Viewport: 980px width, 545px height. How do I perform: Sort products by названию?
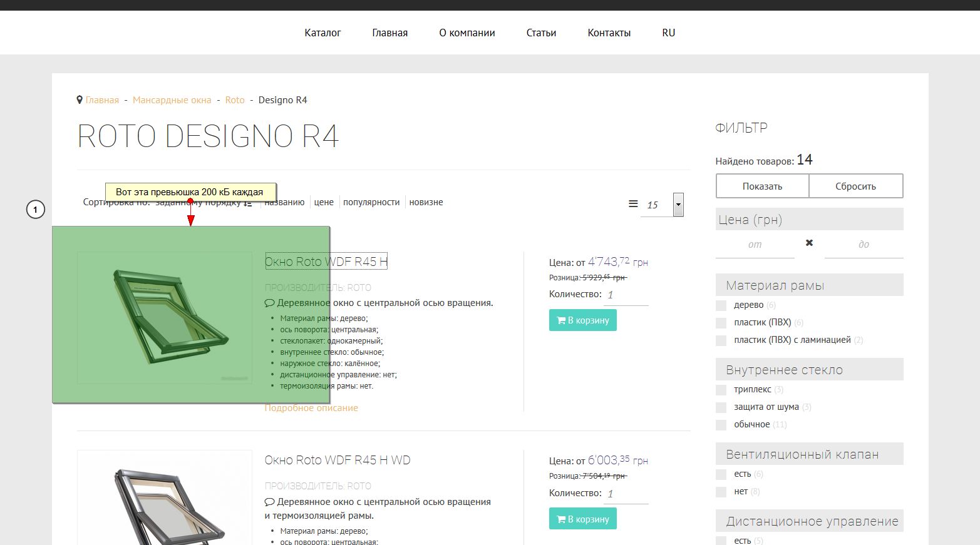tap(284, 202)
